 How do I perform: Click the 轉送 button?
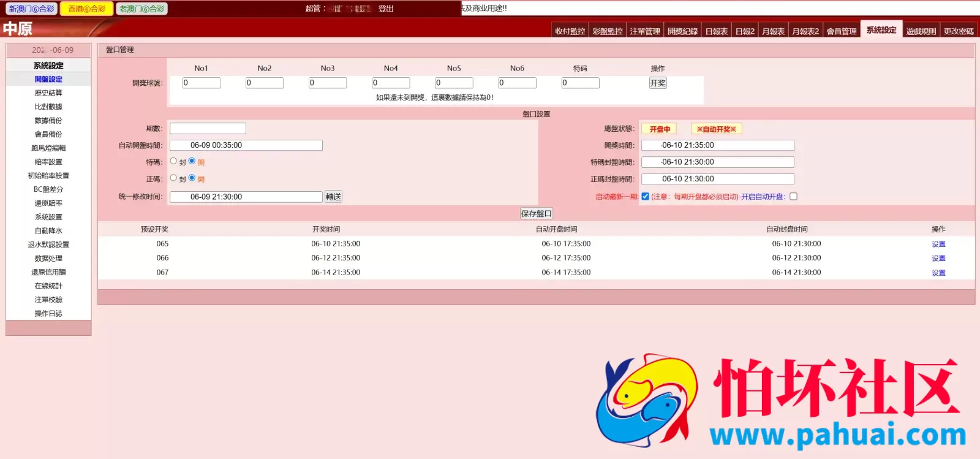(333, 197)
